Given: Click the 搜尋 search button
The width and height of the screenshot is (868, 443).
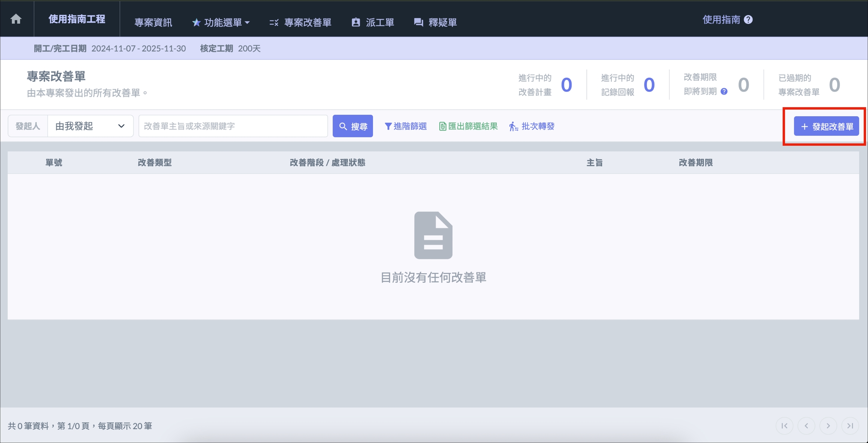Looking at the screenshot, I should [353, 126].
